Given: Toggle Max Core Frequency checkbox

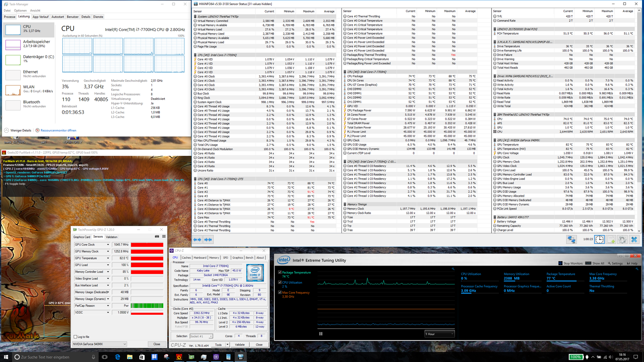Looking at the screenshot, I should (x=280, y=293).
